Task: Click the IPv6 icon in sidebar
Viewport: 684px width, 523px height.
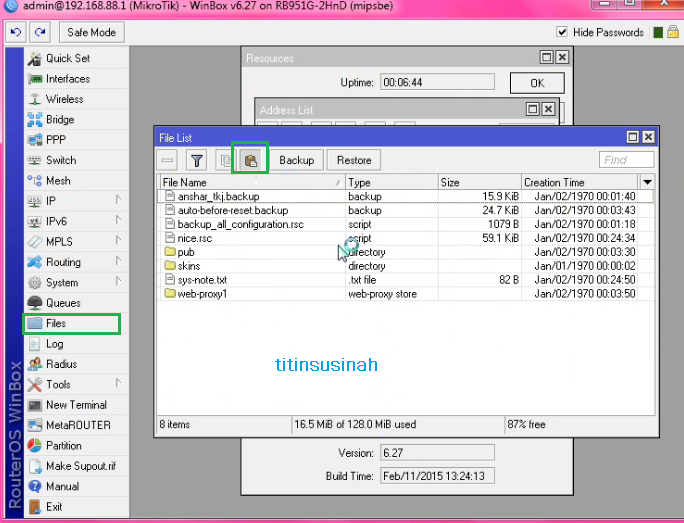Action: 34,222
